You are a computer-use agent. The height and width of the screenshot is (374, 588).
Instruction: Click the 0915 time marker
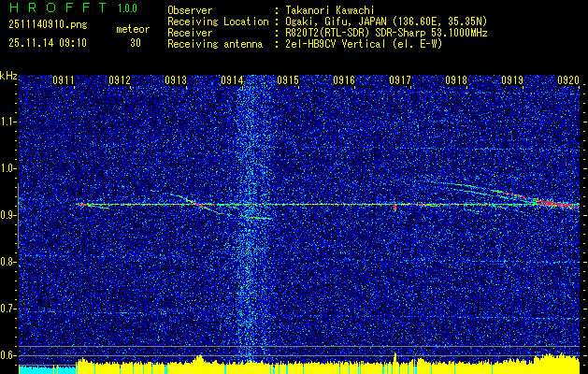[x=288, y=80]
